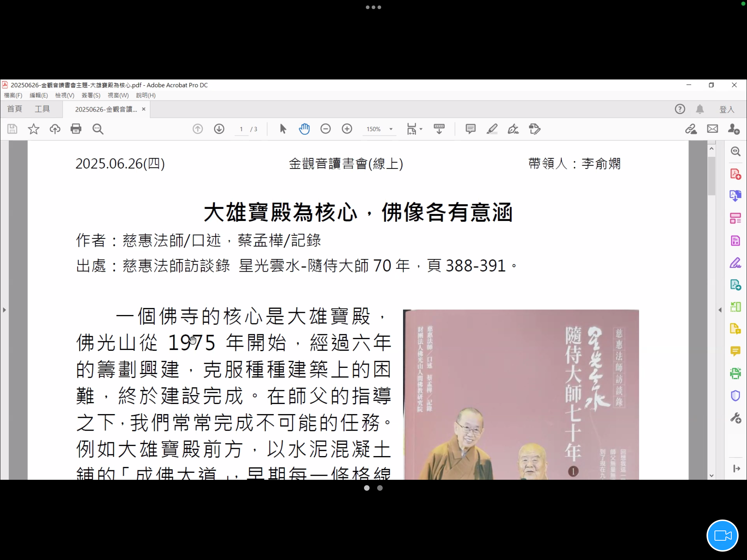Select the highlight text pen icon
Image resolution: width=747 pixels, height=560 pixels.
click(492, 129)
